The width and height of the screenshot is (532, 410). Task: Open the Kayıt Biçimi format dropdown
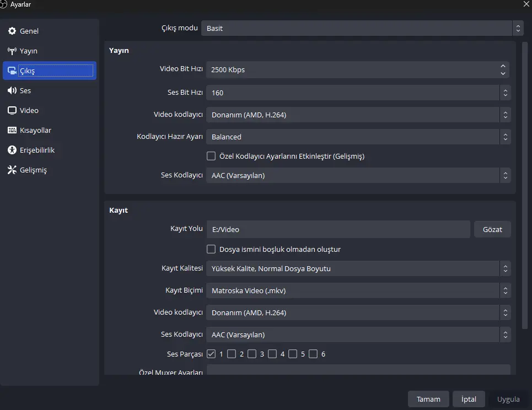click(358, 290)
